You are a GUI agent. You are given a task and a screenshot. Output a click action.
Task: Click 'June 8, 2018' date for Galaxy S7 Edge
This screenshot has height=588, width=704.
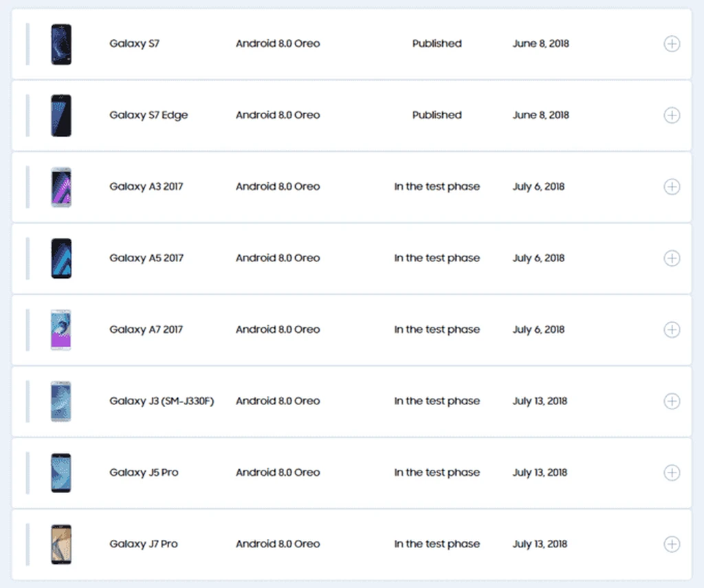pos(541,115)
